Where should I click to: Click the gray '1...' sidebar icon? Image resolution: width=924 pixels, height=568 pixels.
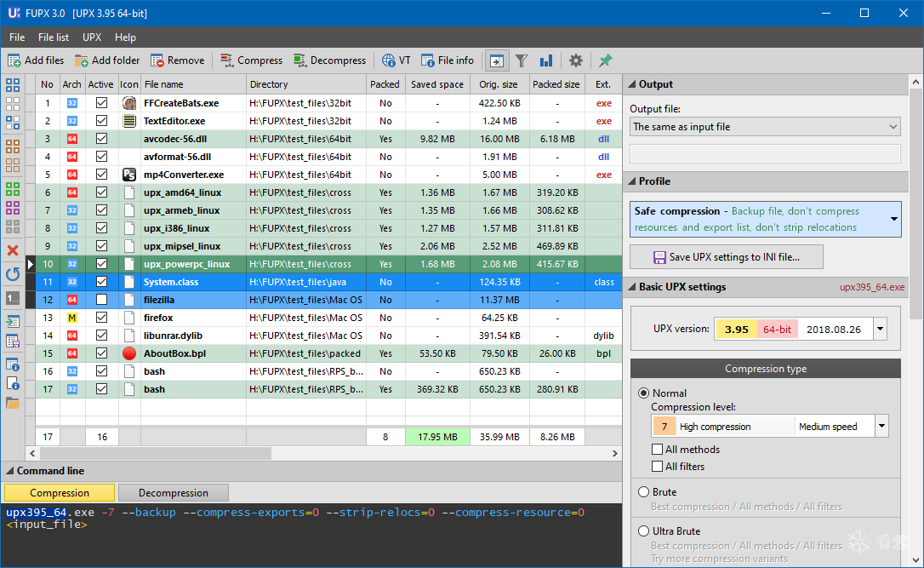click(x=13, y=298)
